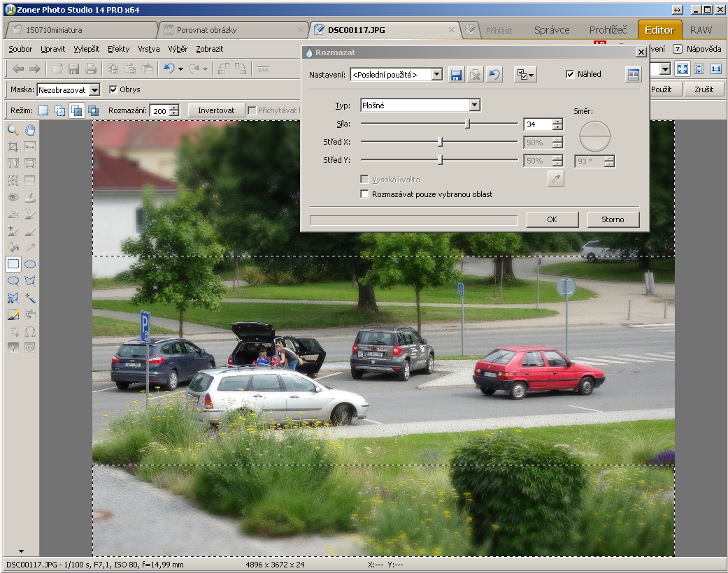Screen dimensions: 728x573
Task: Open the Typ blur type dropdown
Action: 475,105
